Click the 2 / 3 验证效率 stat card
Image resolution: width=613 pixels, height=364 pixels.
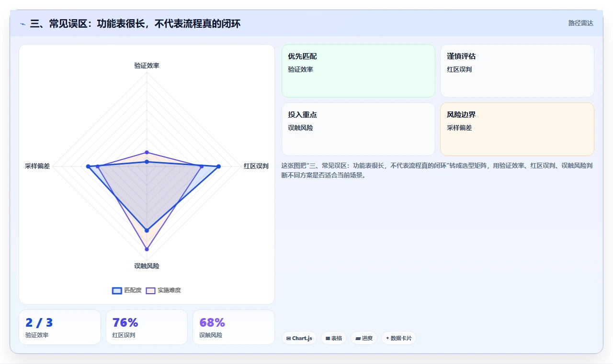[60, 327]
